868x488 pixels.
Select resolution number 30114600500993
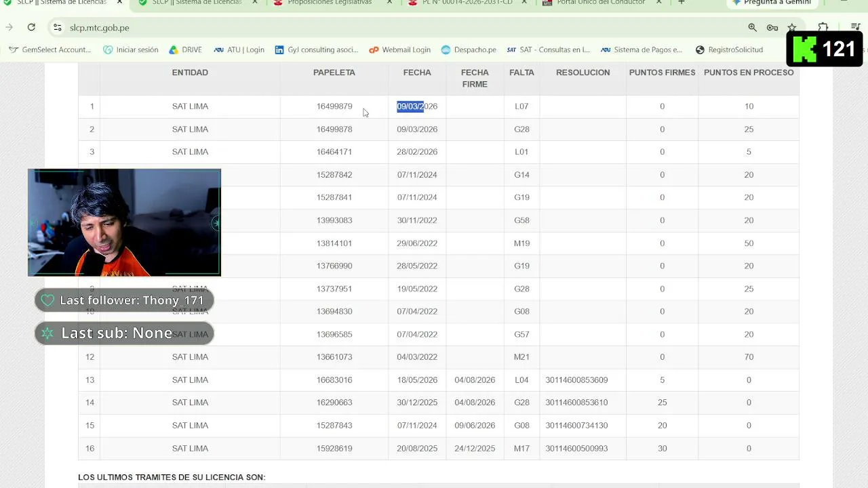click(x=576, y=449)
